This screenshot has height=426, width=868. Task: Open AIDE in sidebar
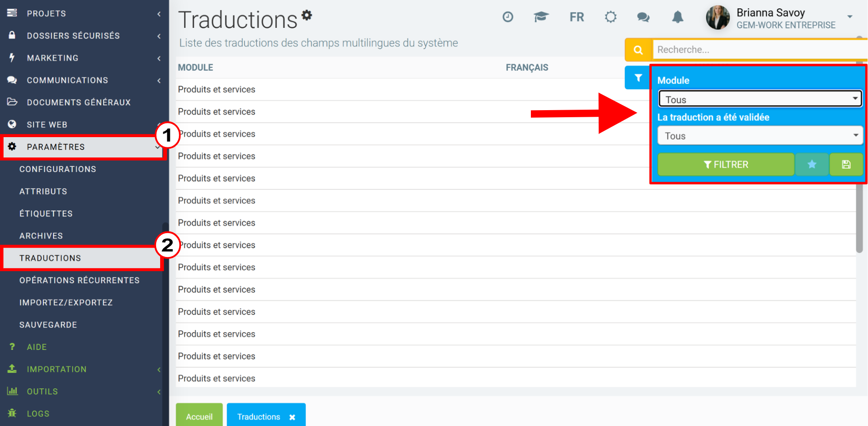coord(37,347)
